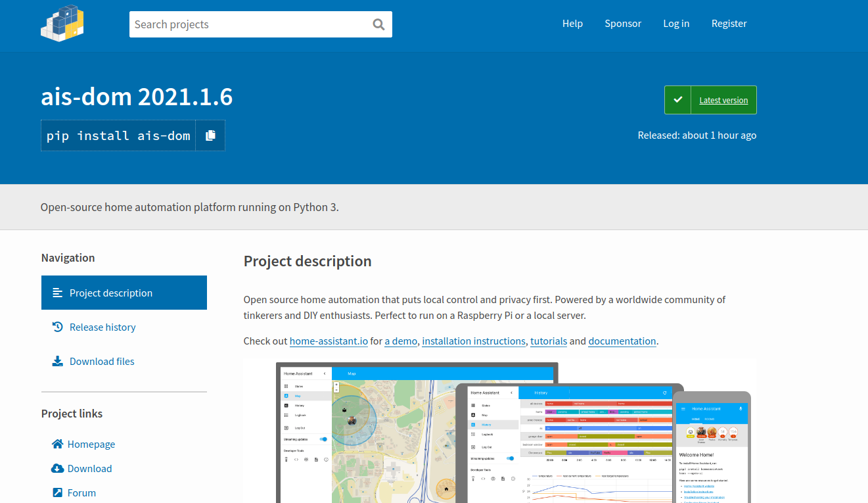Follow the home-assistant.io link
The image size is (868, 503).
coord(329,341)
